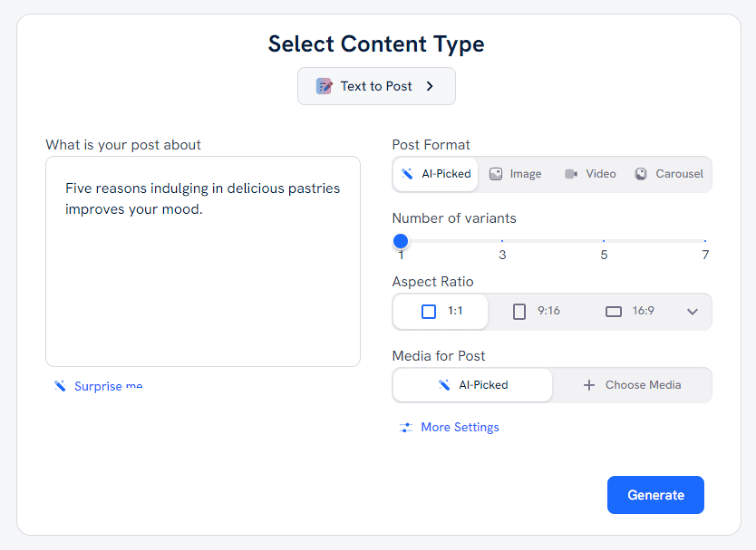Click the Carousel format icon

pyautogui.click(x=641, y=173)
